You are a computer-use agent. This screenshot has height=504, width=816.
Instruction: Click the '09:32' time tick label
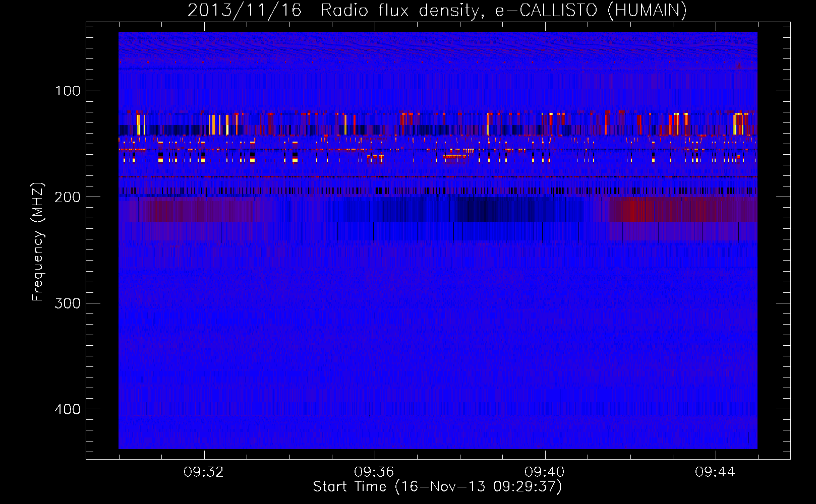204,472
